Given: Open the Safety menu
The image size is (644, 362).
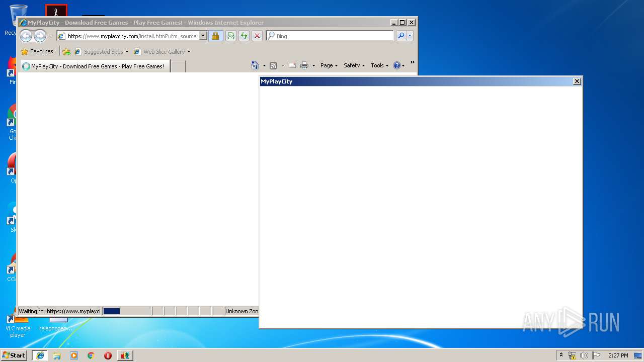Looking at the screenshot, I should click(354, 65).
